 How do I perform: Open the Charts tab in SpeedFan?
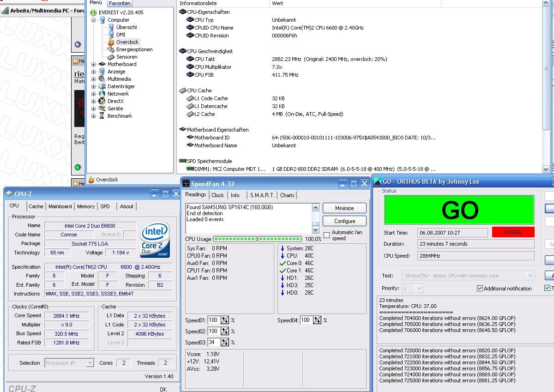pos(287,195)
